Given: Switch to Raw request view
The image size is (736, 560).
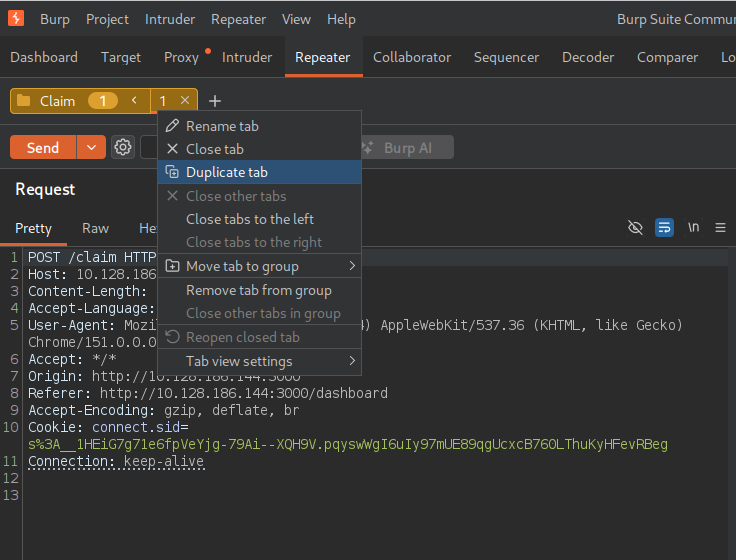Looking at the screenshot, I should (x=95, y=228).
